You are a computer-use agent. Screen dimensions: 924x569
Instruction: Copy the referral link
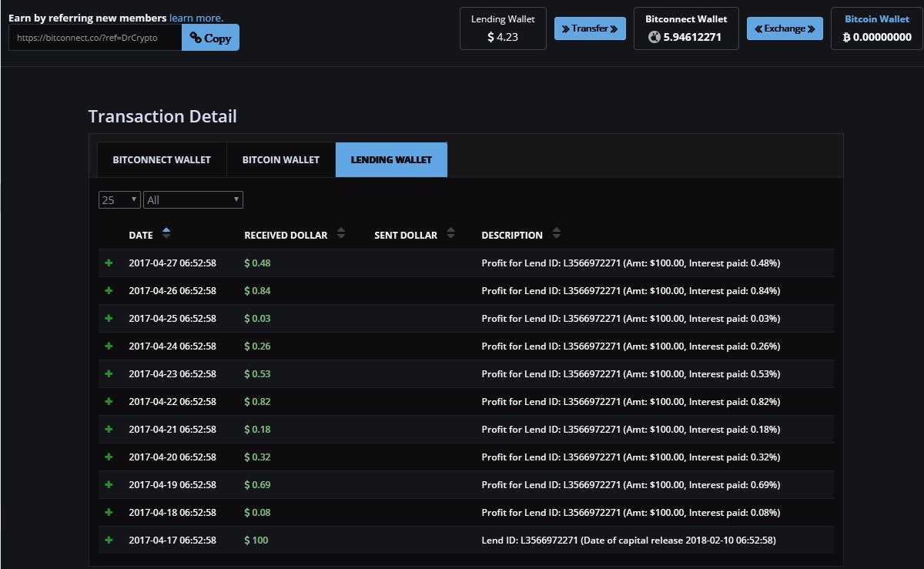point(210,38)
